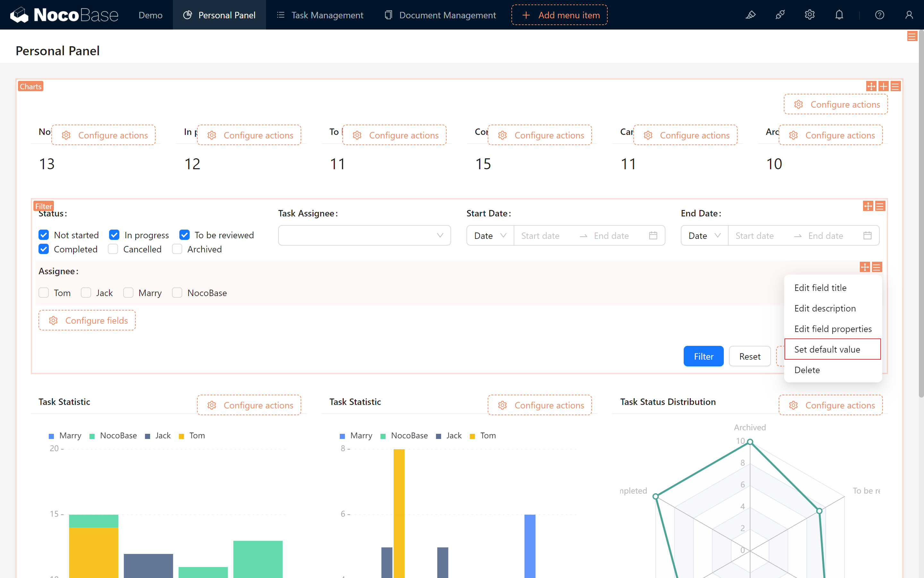Click the Document Management file icon
Image resolution: width=924 pixels, height=578 pixels.
click(x=388, y=15)
